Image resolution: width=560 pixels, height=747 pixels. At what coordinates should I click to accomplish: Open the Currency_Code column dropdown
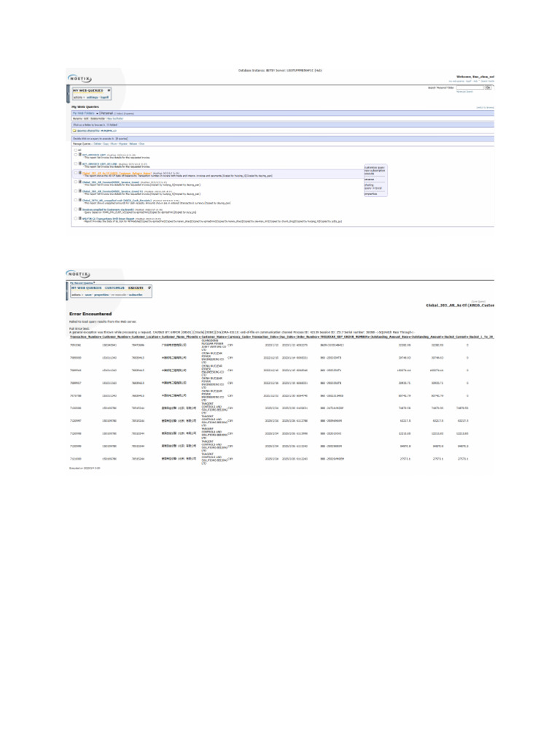[x=251, y=337]
